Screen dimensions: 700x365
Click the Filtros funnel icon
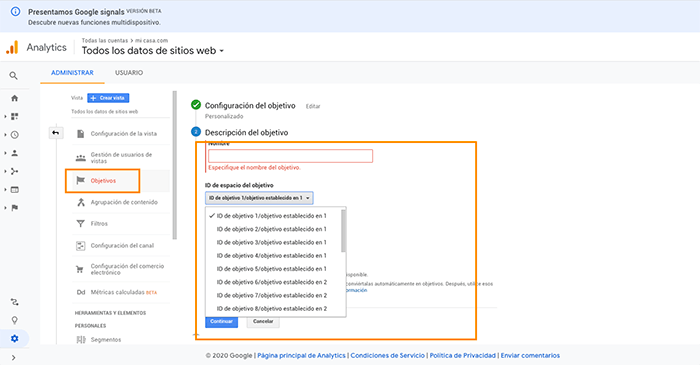point(80,224)
